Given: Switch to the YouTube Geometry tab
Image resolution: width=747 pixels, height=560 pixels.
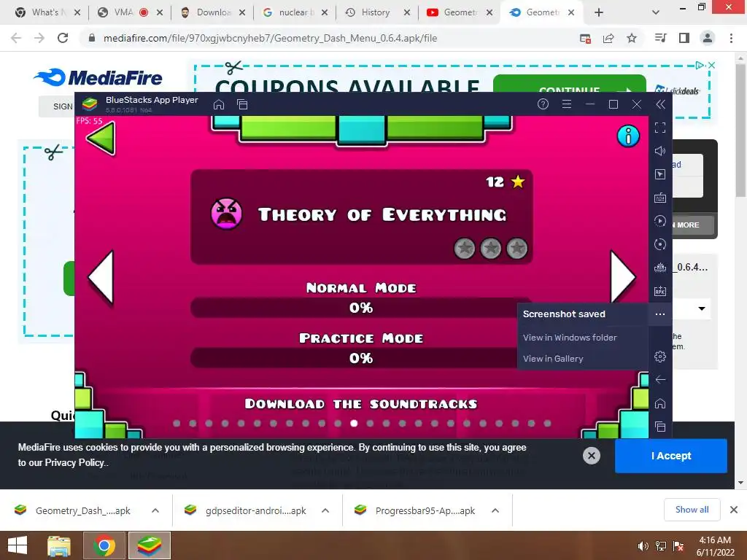Looking at the screenshot, I should [458, 12].
